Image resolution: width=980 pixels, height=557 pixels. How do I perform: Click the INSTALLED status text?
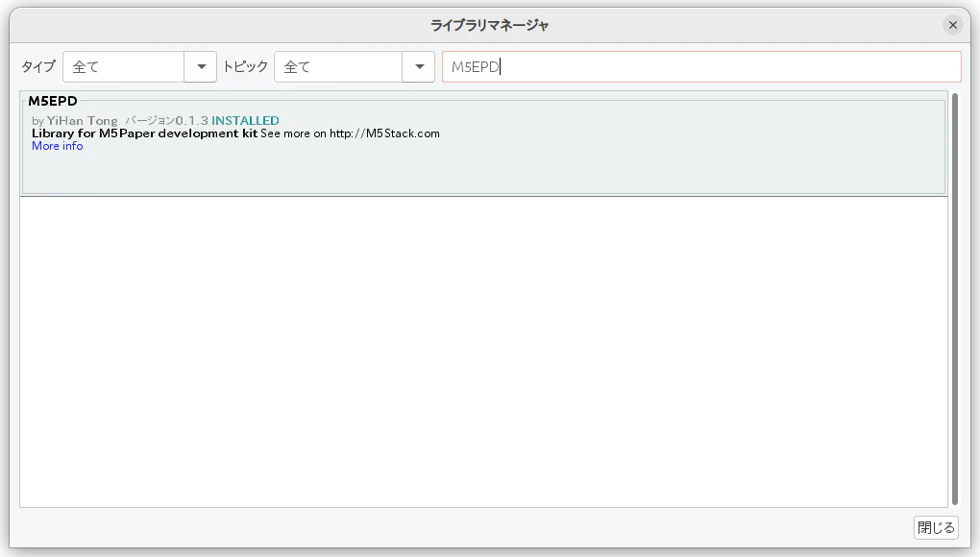point(245,120)
